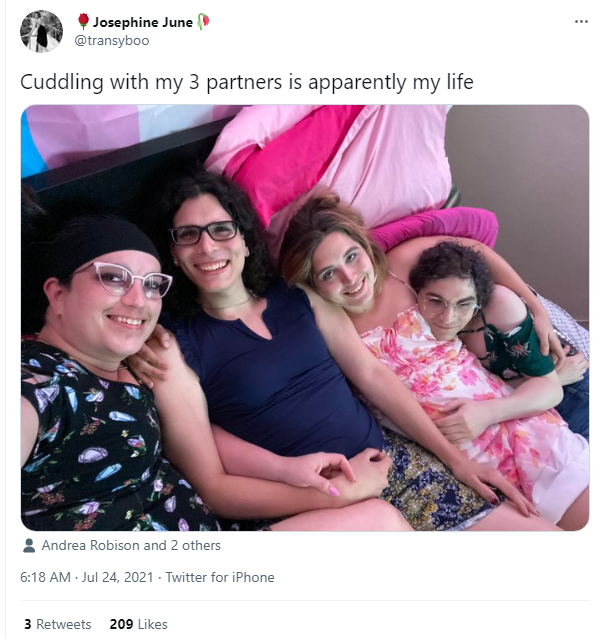Open the tweet's attached photo
This screenshot has width=603, height=639.
(305, 318)
